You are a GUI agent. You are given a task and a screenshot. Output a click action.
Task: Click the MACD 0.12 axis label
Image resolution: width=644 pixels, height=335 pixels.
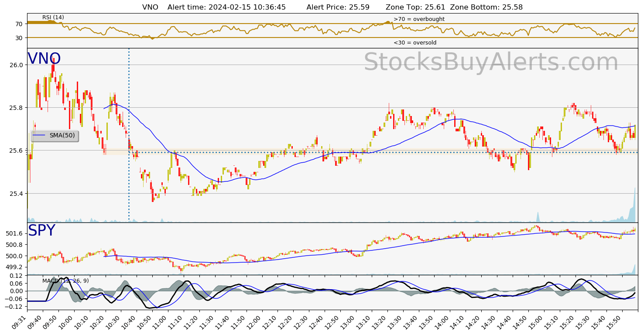click(x=16, y=275)
